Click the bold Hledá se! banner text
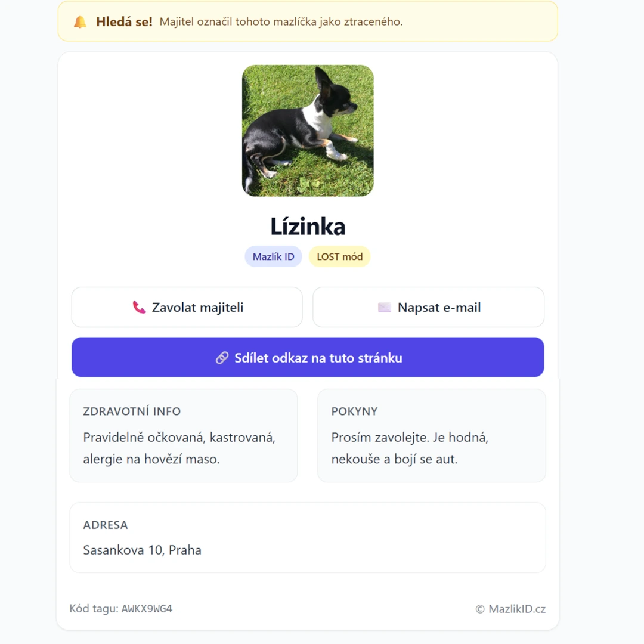This screenshot has width=644, height=644. pos(124,22)
